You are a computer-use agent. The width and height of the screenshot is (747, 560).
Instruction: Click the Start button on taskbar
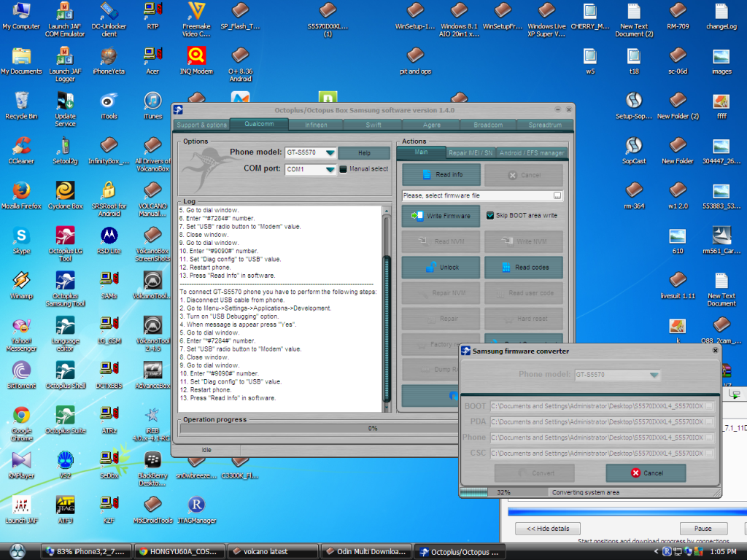[18, 551]
